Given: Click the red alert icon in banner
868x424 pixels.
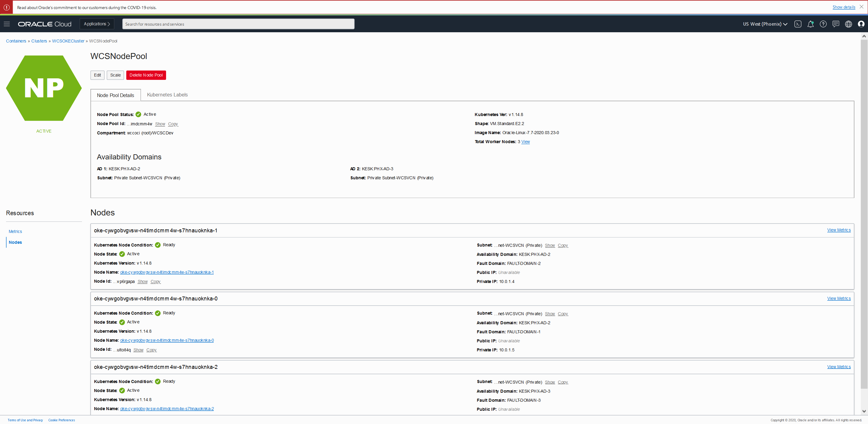Looking at the screenshot, I should pyautogui.click(x=6, y=7).
